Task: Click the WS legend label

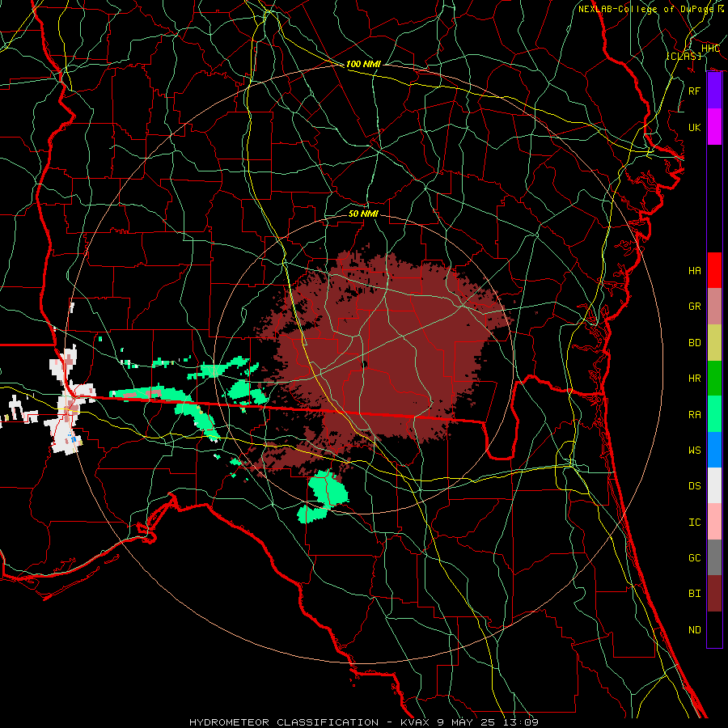Action: point(695,451)
